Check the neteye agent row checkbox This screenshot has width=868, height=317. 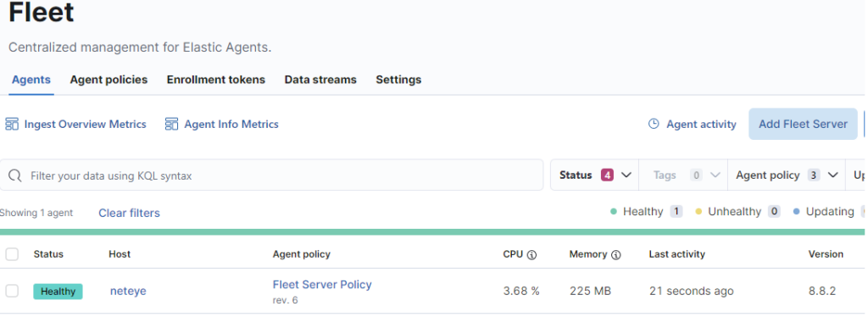pyautogui.click(x=12, y=291)
